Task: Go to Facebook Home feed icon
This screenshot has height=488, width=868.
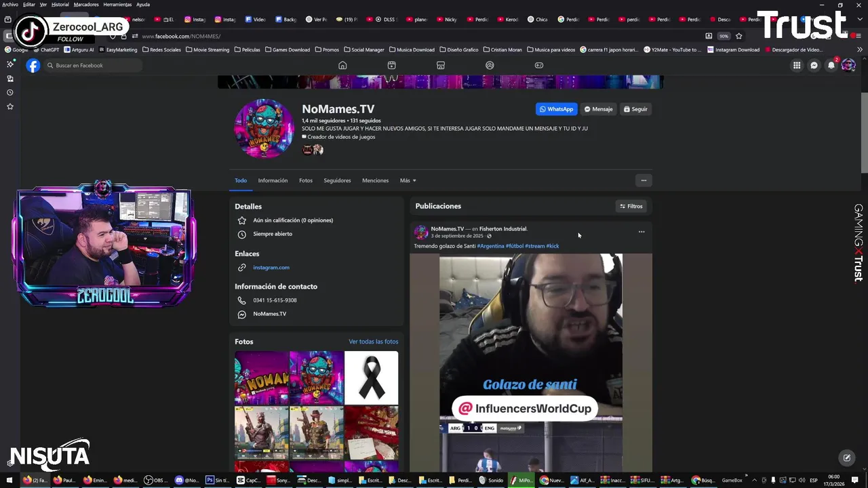Action: pyautogui.click(x=342, y=65)
